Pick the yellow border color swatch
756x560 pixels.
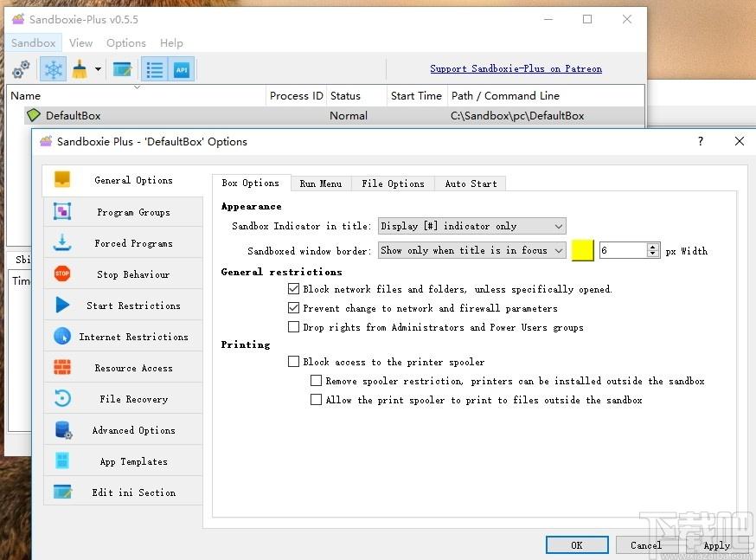pos(582,250)
